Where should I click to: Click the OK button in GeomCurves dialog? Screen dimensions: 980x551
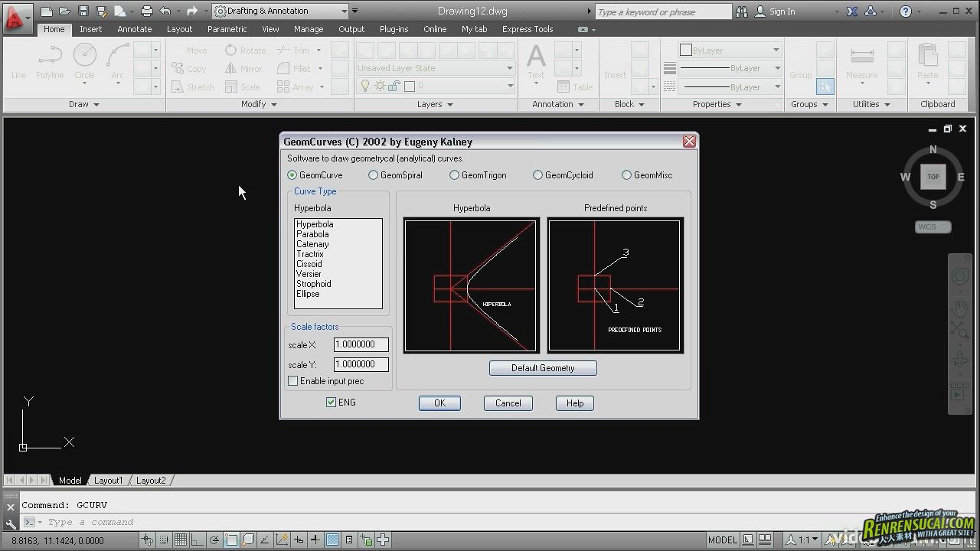click(x=439, y=403)
